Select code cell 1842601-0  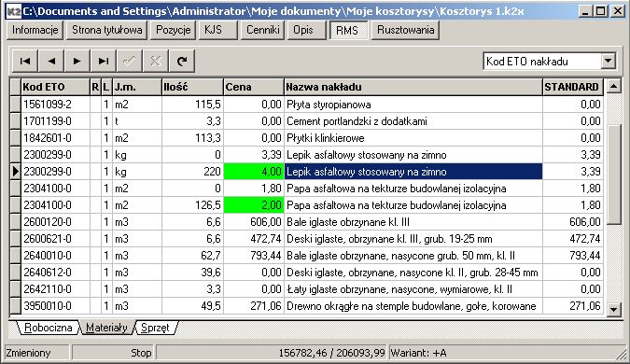pyautogui.click(x=55, y=138)
